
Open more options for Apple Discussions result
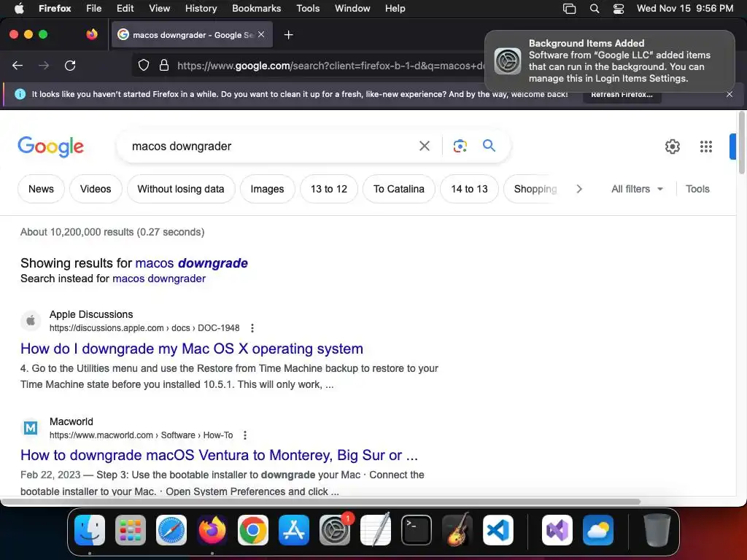pos(252,328)
